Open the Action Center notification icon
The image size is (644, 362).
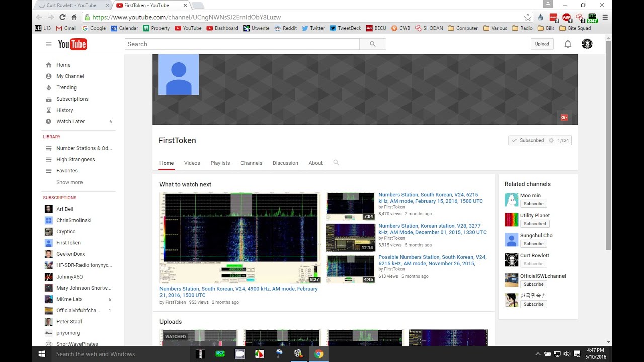click(x=577, y=354)
